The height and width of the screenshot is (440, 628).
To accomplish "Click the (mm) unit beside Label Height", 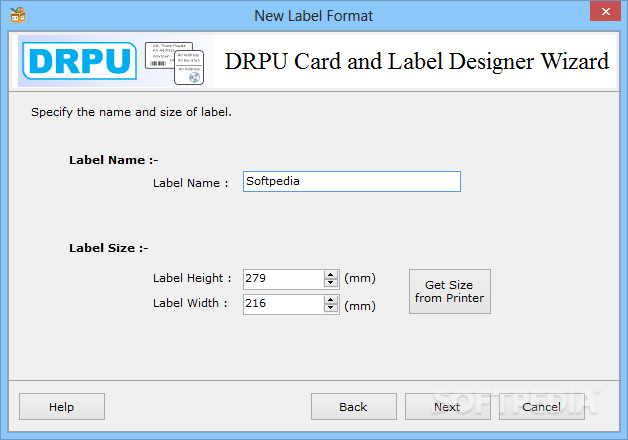I will click(x=360, y=278).
